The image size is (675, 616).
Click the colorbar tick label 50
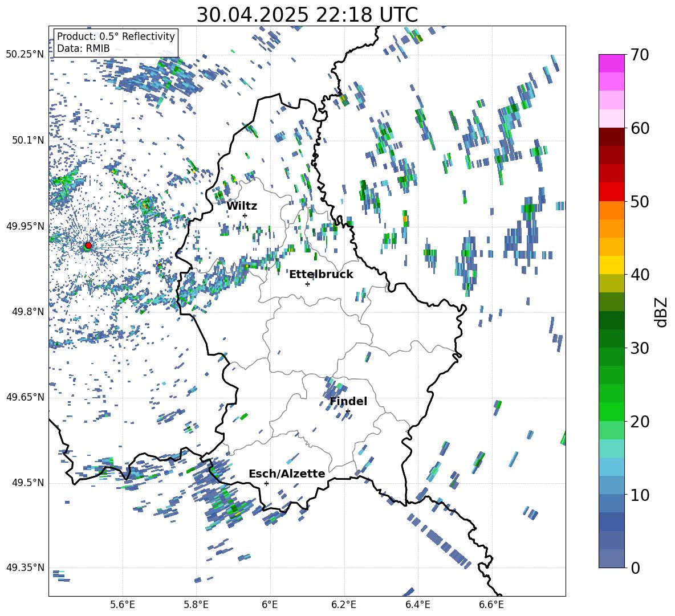pos(639,202)
